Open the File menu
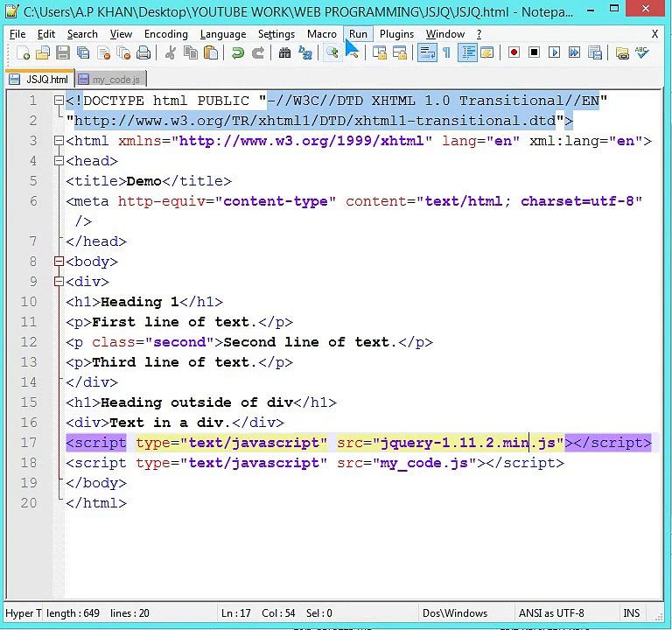 tap(17, 34)
